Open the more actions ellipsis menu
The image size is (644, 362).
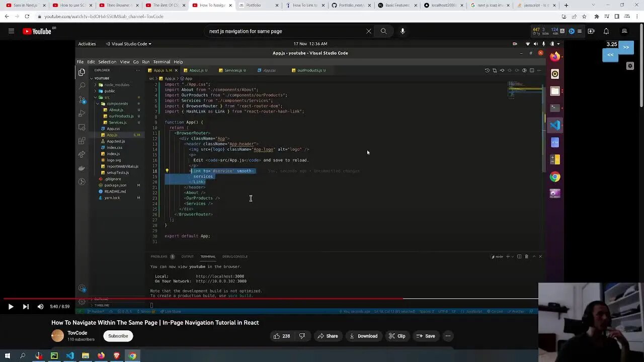coord(448,336)
